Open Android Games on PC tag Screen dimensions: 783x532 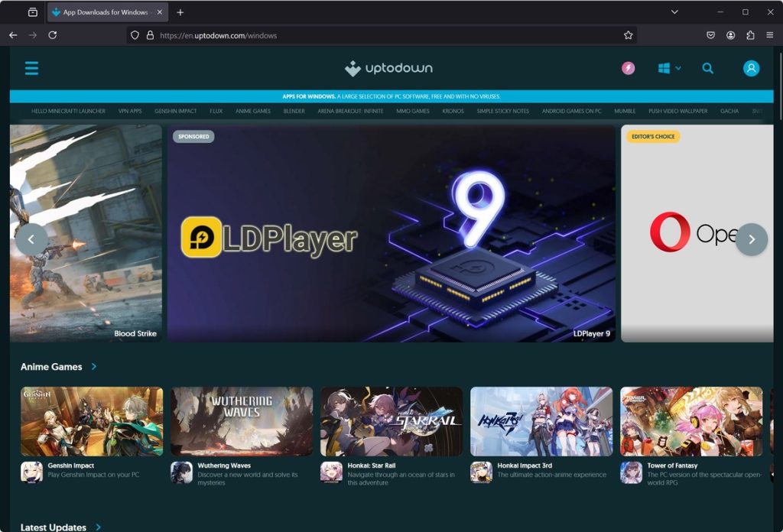click(x=572, y=112)
